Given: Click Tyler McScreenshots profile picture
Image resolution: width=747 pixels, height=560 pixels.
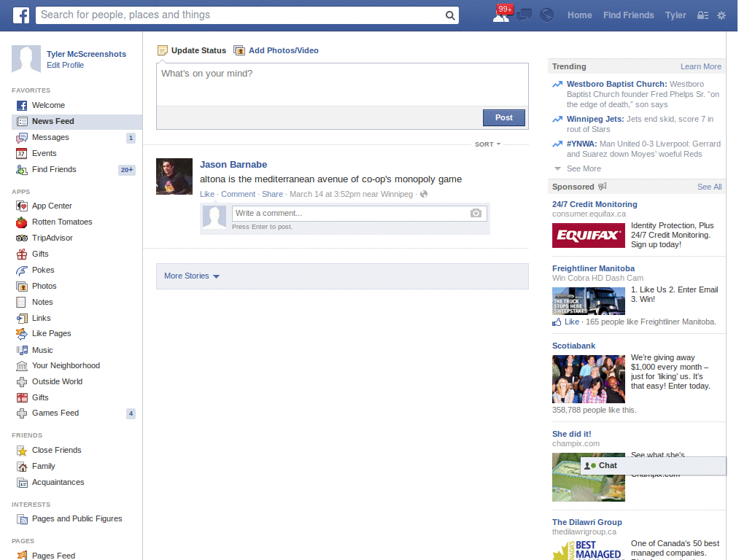Looking at the screenshot, I should [x=26, y=59].
